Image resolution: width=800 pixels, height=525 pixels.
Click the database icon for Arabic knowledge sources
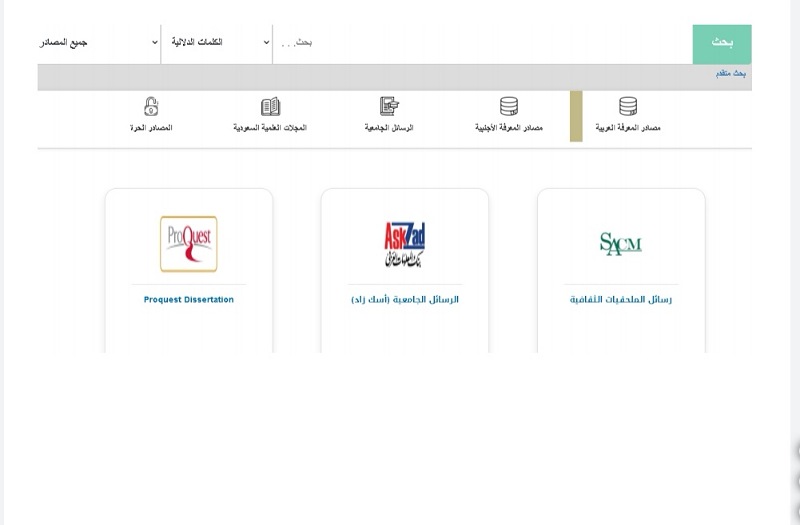(628, 106)
